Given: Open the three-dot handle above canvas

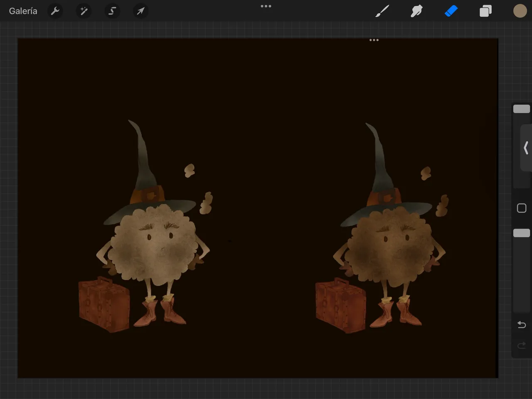Looking at the screenshot, I should [374, 40].
